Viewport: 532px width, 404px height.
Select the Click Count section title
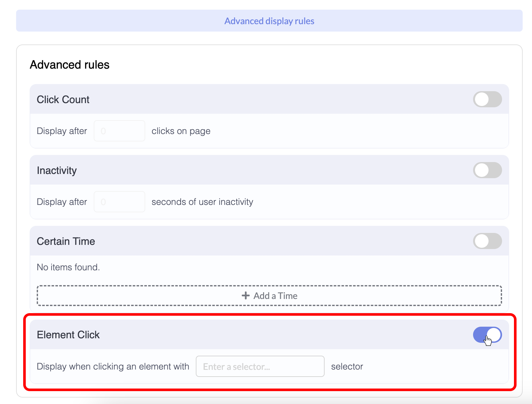coord(63,100)
